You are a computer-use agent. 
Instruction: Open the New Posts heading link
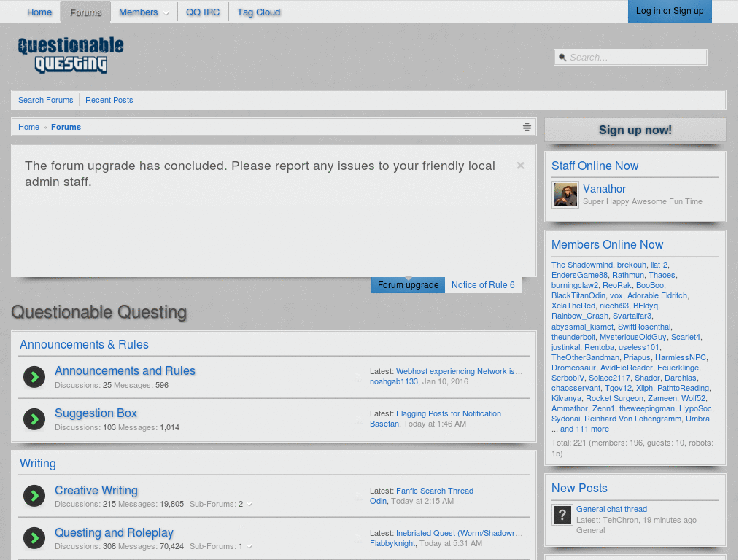coord(579,488)
